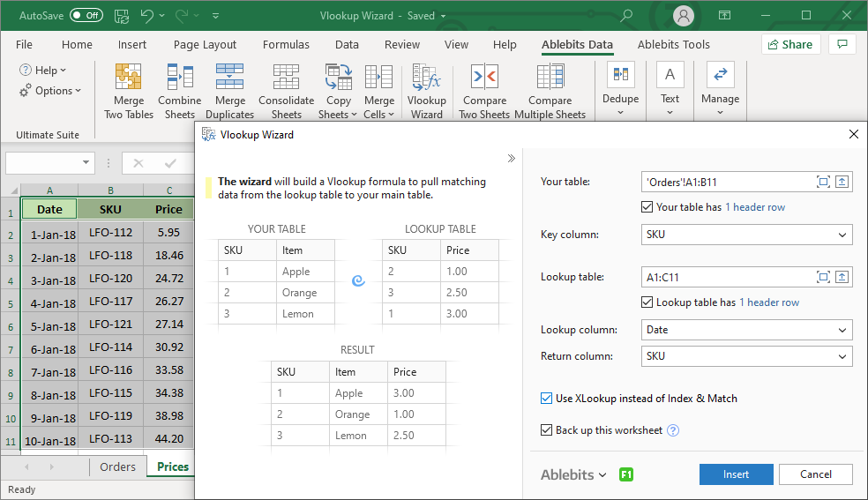
Task: Switch to the Data ribbon tab
Action: click(347, 44)
